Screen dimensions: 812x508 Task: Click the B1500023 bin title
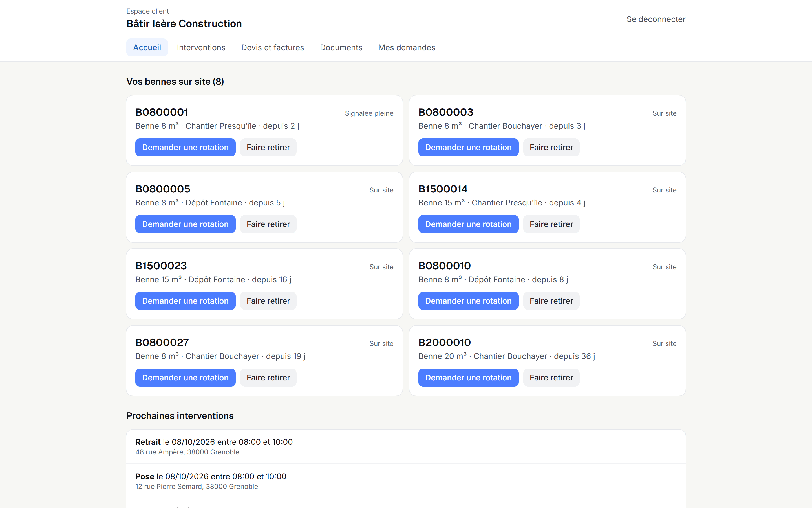[x=161, y=266]
